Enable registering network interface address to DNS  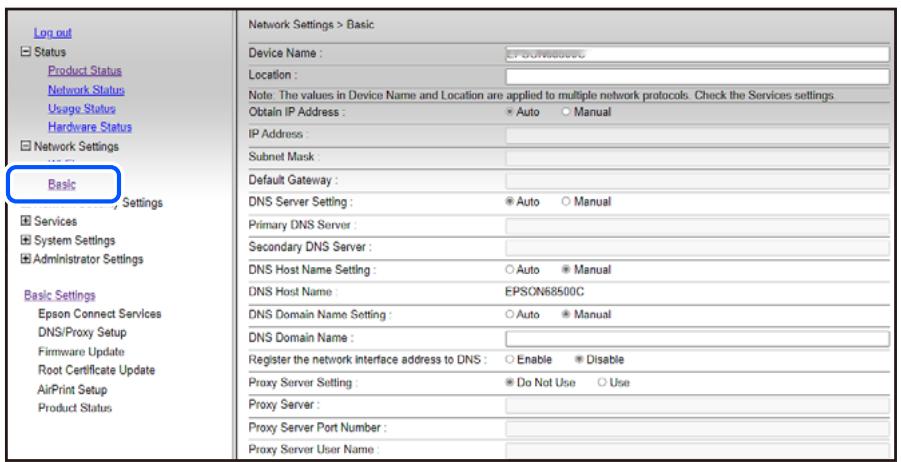[x=511, y=360]
